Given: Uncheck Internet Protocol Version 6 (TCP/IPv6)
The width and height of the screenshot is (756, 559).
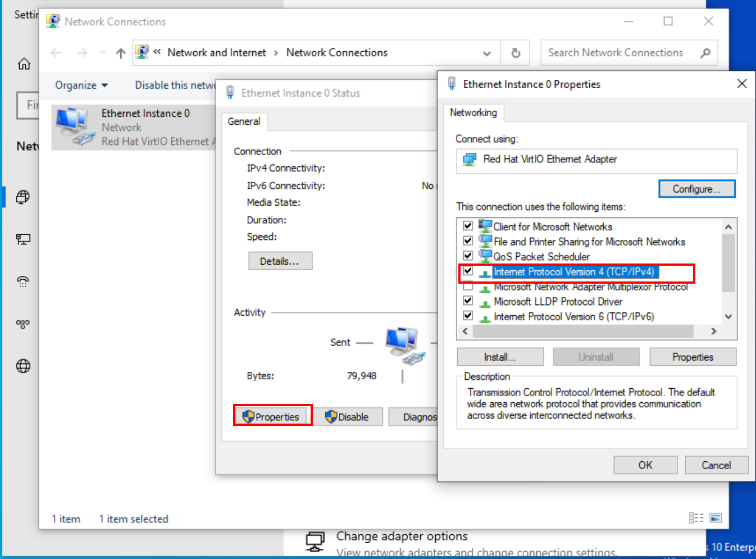Looking at the screenshot, I should click(468, 316).
